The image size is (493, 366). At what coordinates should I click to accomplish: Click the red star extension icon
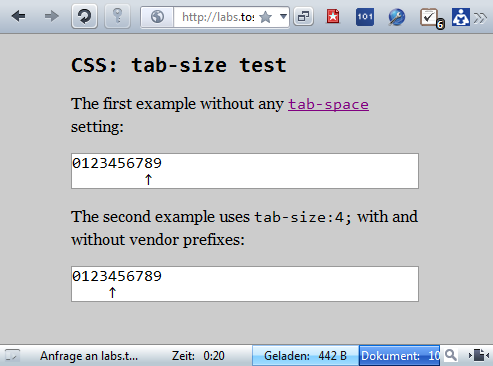click(x=333, y=16)
